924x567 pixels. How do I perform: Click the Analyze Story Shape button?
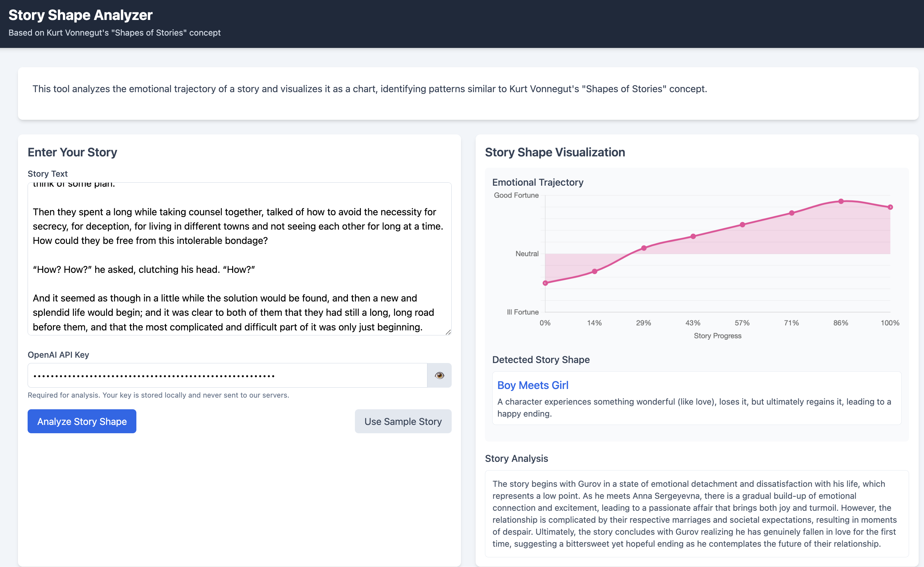click(x=82, y=421)
